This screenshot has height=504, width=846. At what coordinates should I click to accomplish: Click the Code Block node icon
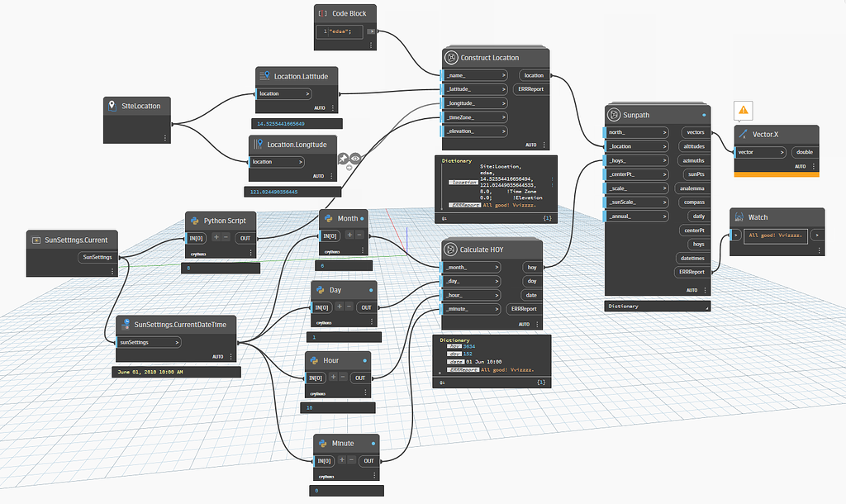click(323, 13)
